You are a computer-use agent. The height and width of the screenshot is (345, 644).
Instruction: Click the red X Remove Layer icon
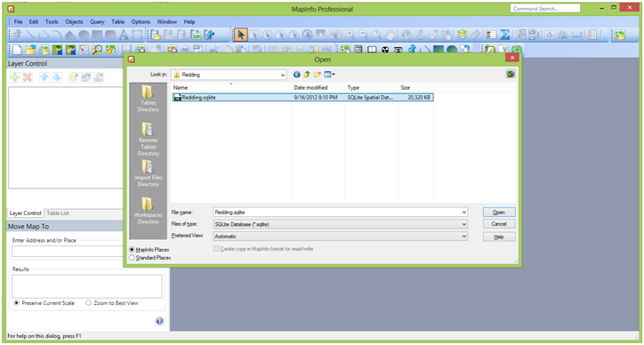tap(28, 77)
